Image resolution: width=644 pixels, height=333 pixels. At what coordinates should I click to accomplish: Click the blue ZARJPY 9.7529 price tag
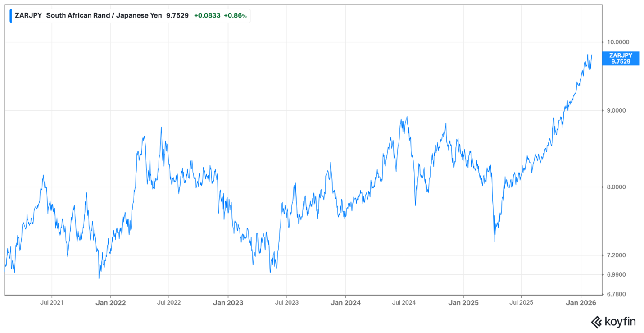click(621, 59)
